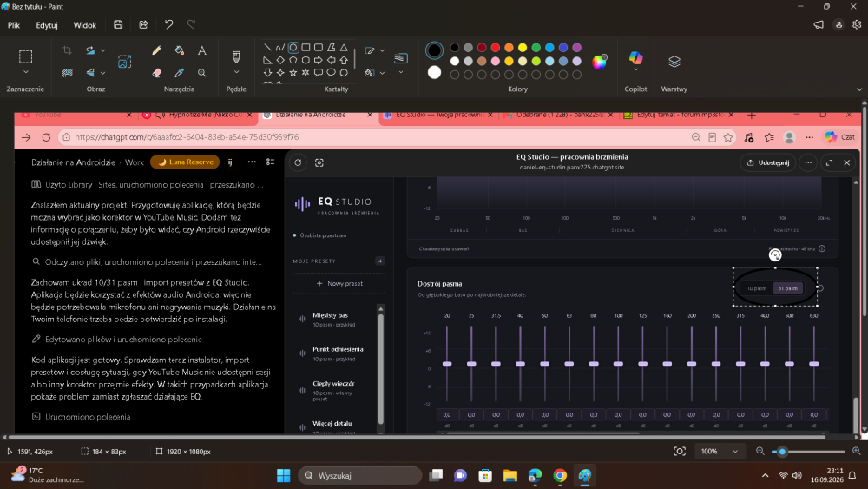
Task: Pick the yellow color swatch
Action: (x=523, y=48)
